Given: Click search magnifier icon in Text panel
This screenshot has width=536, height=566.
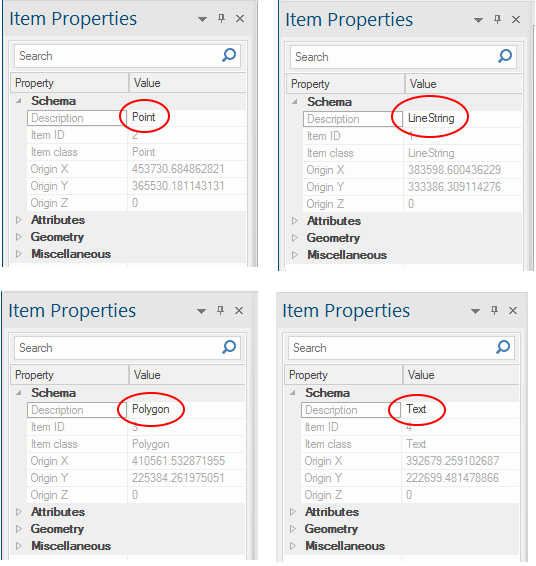Looking at the screenshot, I should point(503,347).
